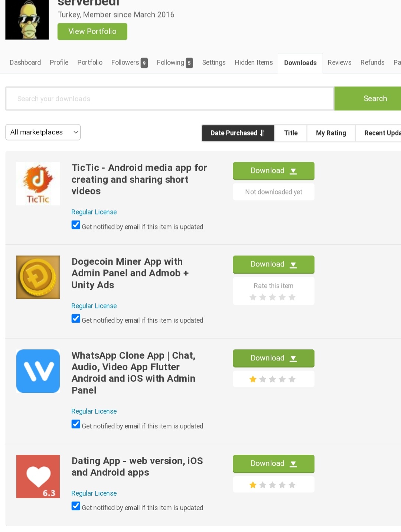Viewport: 401px width, 532px height.
Task: Open the Dogecoin Miner Regular License link
Action: coord(94,306)
